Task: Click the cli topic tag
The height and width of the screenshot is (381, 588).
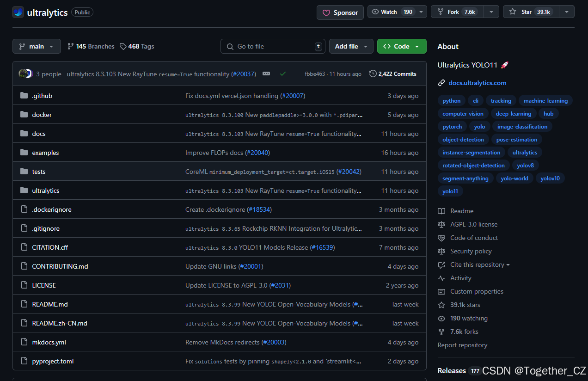Action: (476, 101)
